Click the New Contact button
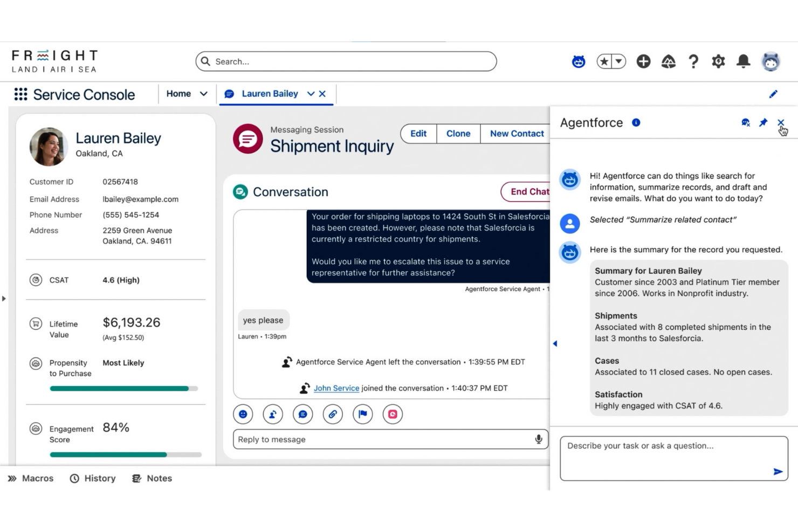The image size is (798, 532). tap(516, 133)
